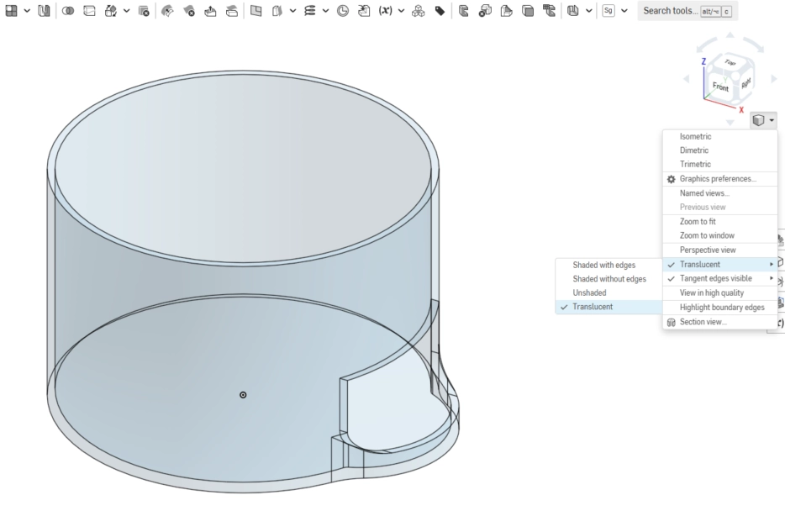Image resolution: width=785 pixels, height=532 pixels.
Task: Open the Composite part cubes icon
Action: click(x=418, y=11)
